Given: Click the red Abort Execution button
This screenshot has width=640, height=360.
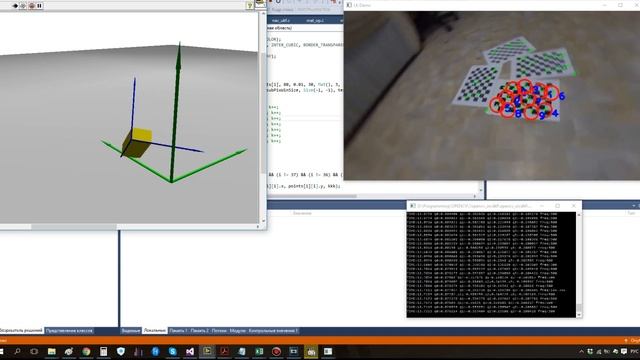Looking at the screenshot, I should pos(31,6).
